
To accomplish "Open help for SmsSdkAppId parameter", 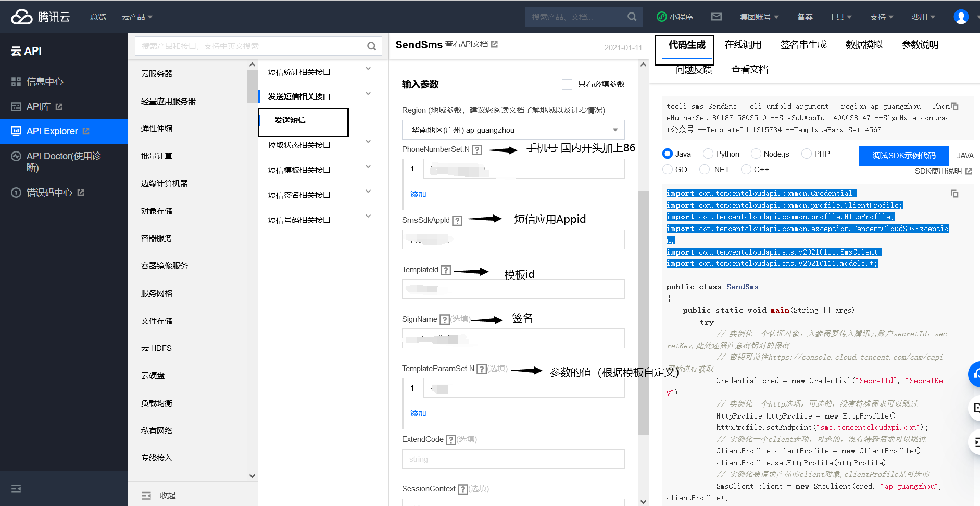I will [457, 221].
